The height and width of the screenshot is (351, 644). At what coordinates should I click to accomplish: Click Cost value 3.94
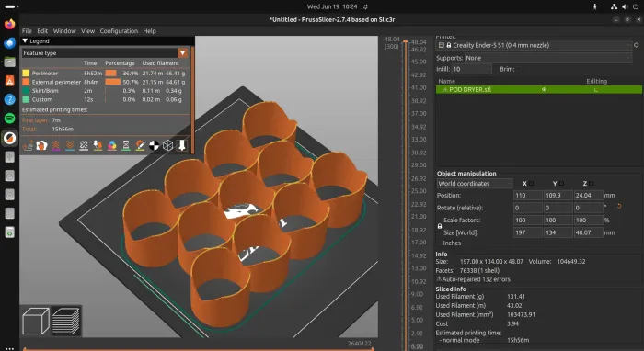pyautogui.click(x=512, y=323)
